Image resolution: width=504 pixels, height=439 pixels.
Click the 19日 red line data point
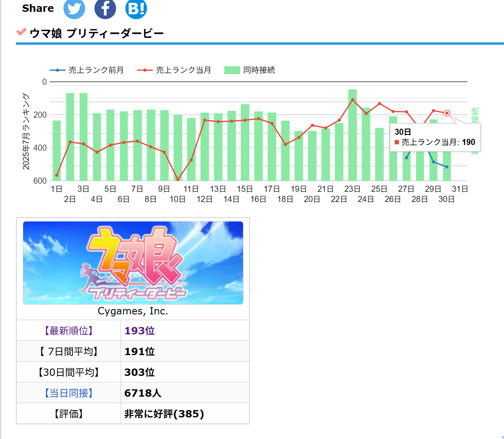(x=299, y=137)
